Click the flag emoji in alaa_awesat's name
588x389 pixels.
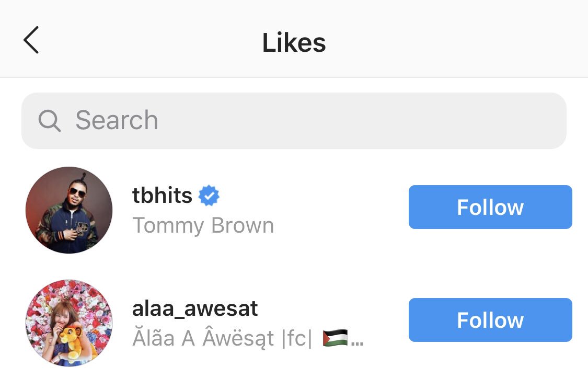(x=335, y=338)
